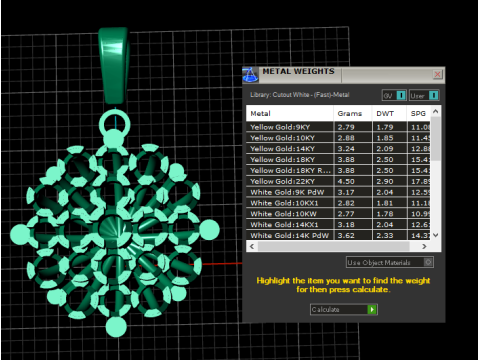Select the Yellow Gold:14KY row
Screen dimensions: 480x360
coord(338,149)
